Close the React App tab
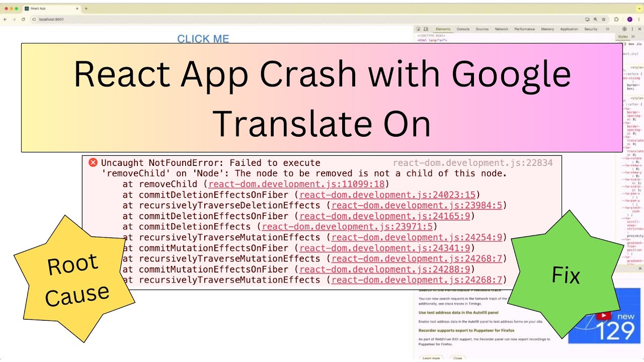The width and height of the screenshot is (644, 362). pos(77,9)
